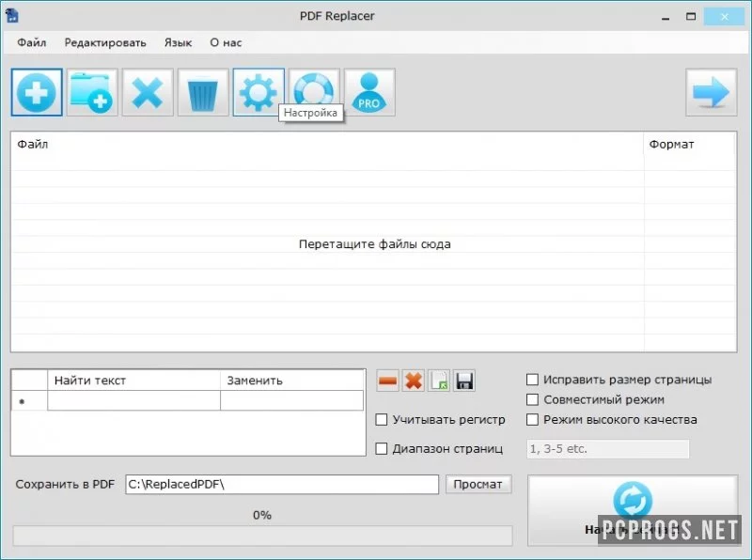
Task: Click the Просмат browse button
Action: point(478,484)
